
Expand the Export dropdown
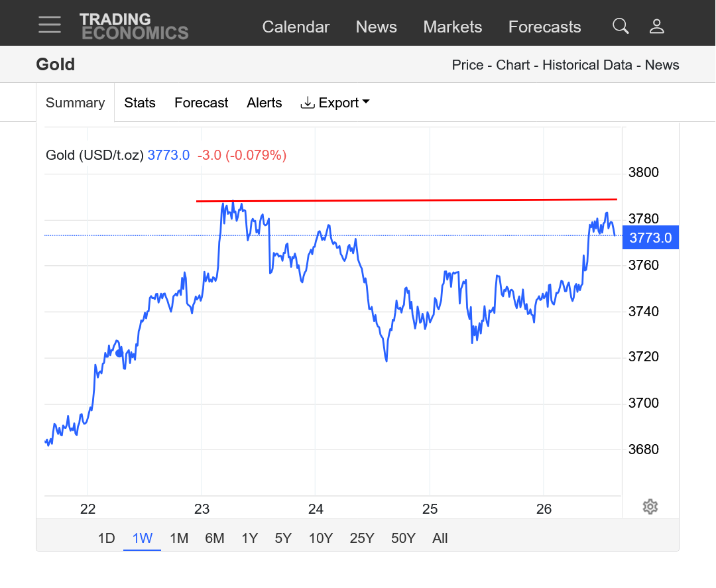point(335,103)
